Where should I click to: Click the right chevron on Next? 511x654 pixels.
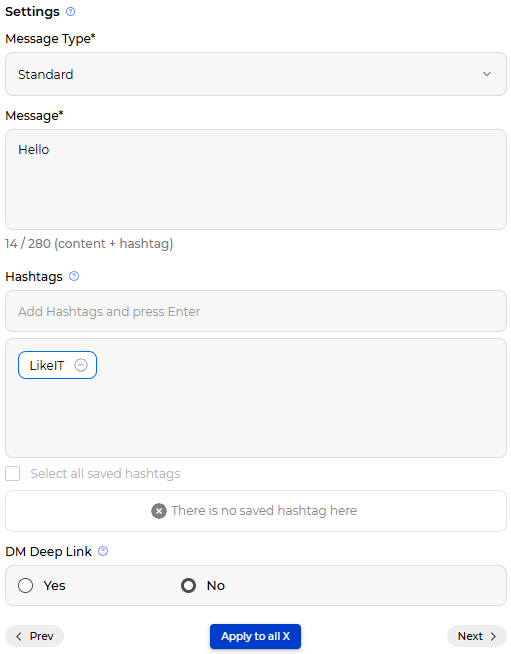[493, 636]
